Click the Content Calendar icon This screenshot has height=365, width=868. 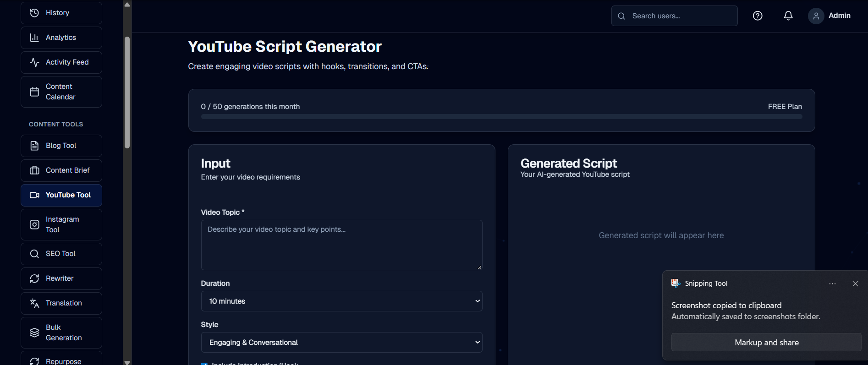34,92
